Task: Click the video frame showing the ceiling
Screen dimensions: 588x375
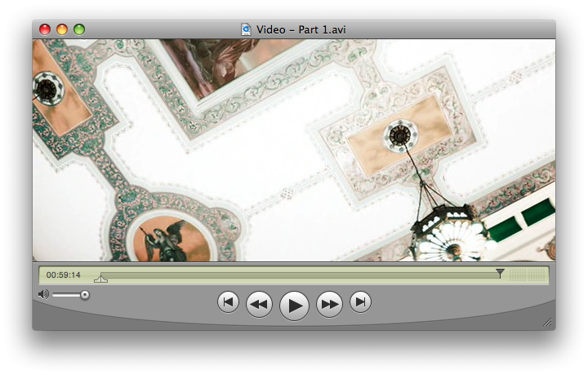Action: pyautogui.click(x=294, y=150)
